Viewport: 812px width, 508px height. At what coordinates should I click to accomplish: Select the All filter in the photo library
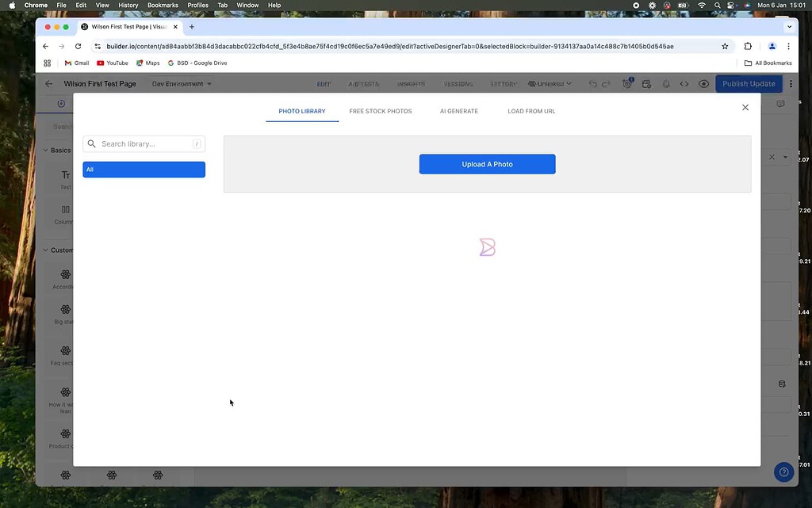[x=144, y=169]
